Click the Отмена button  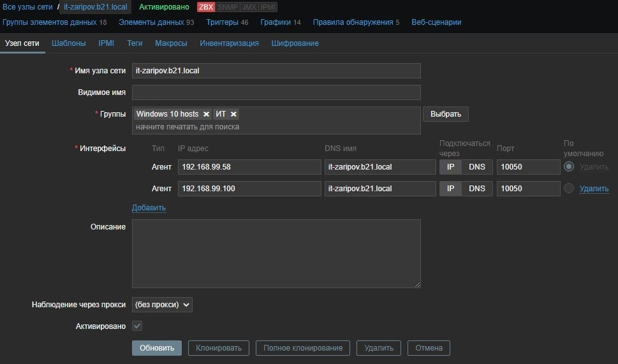click(x=429, y=348)
